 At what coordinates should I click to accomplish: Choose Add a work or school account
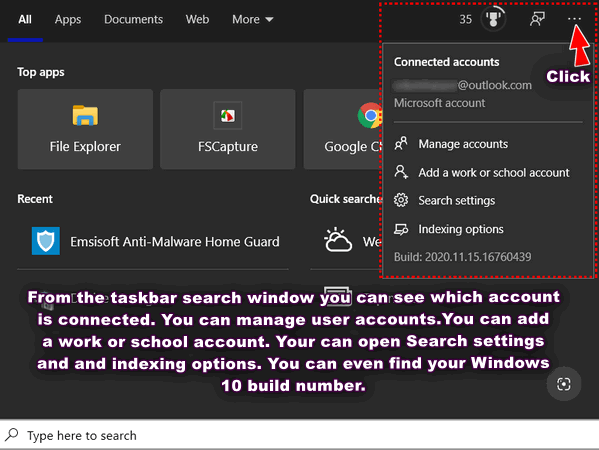(487, 173)
